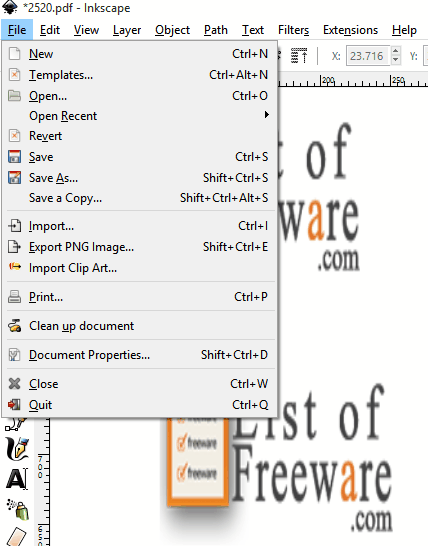This screenshot has width=428, height=546.
Task: Select the Eraser tool
Action: click(x=17, y=537)
